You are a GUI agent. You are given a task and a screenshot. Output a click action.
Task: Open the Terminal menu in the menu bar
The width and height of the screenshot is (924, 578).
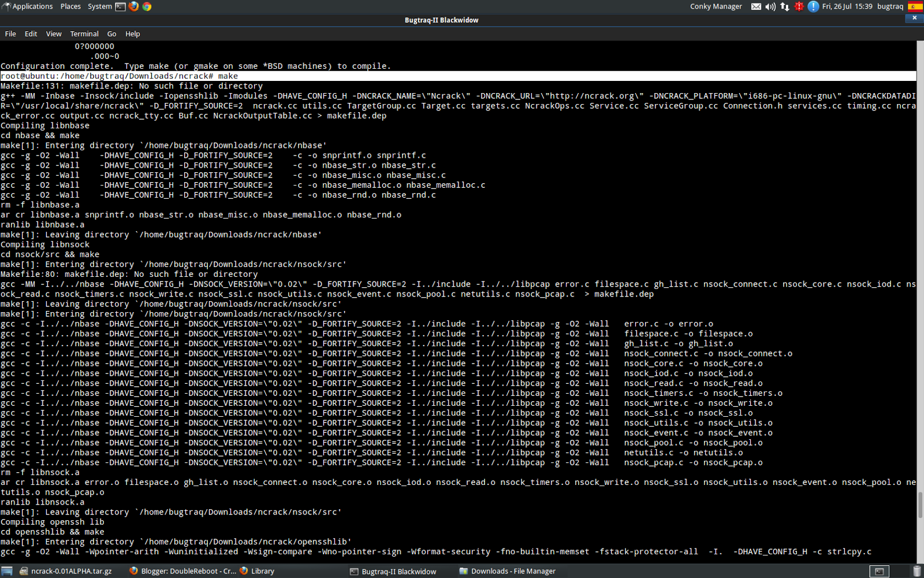84,34
